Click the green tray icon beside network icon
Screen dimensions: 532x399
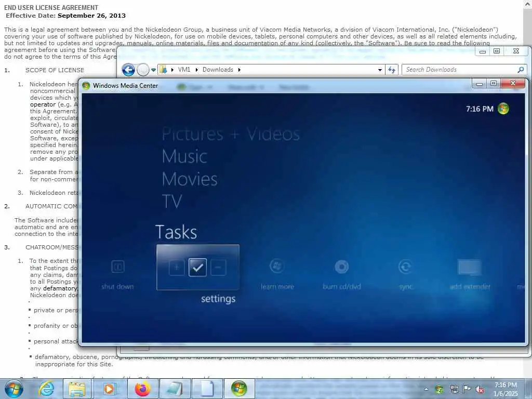pos(440,389)
